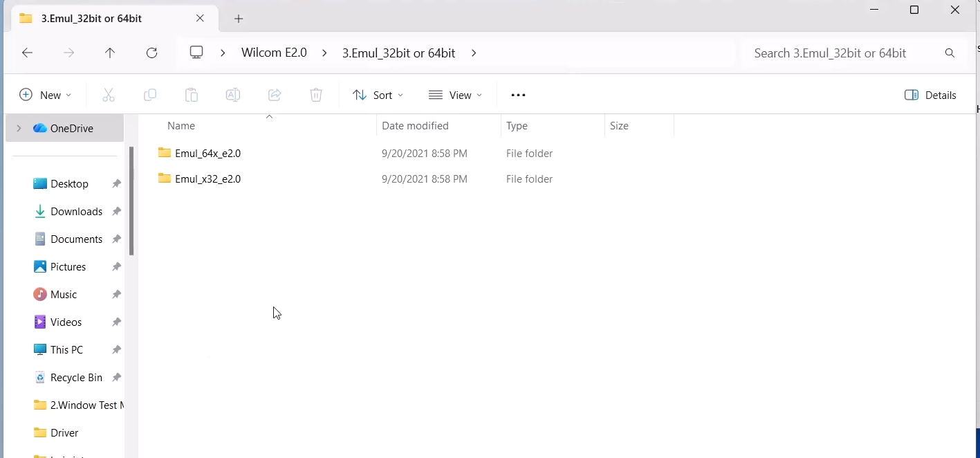Click the Share icon in toolbar
This screenshot has height=458, width=980.
tap(275, 95)
